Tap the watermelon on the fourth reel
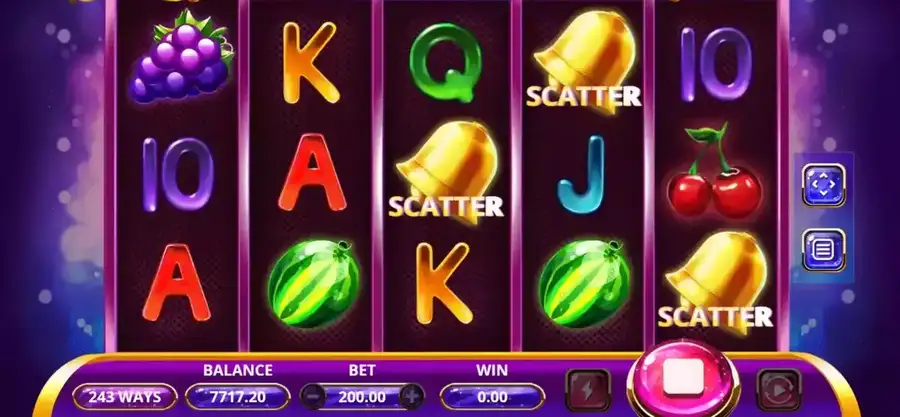The height and width of the screenshot is (417, 900). coord(584,283)
